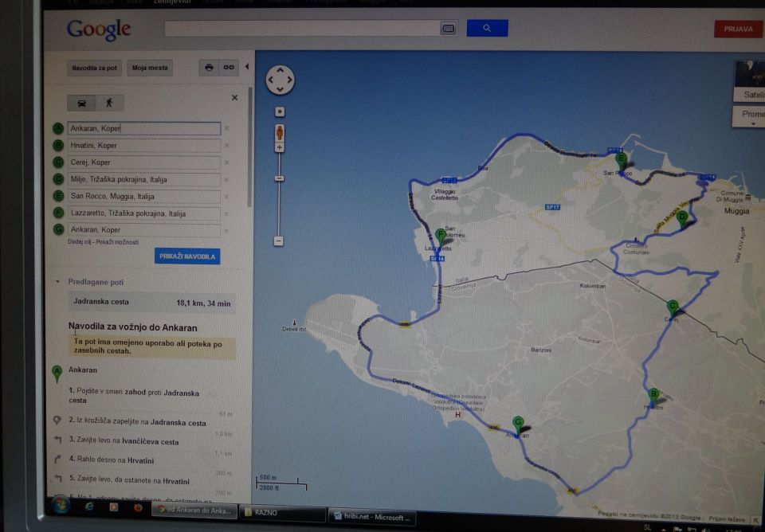Remove waypoint Cerej, Koper with its x
The height and width of the screenshot is (532, 765).
click(227, 162)
